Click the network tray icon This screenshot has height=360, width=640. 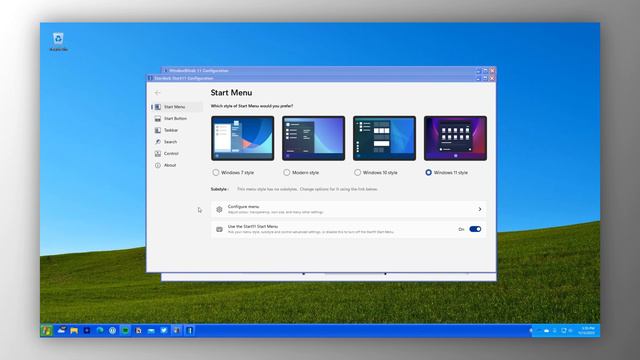pos(563,331)
